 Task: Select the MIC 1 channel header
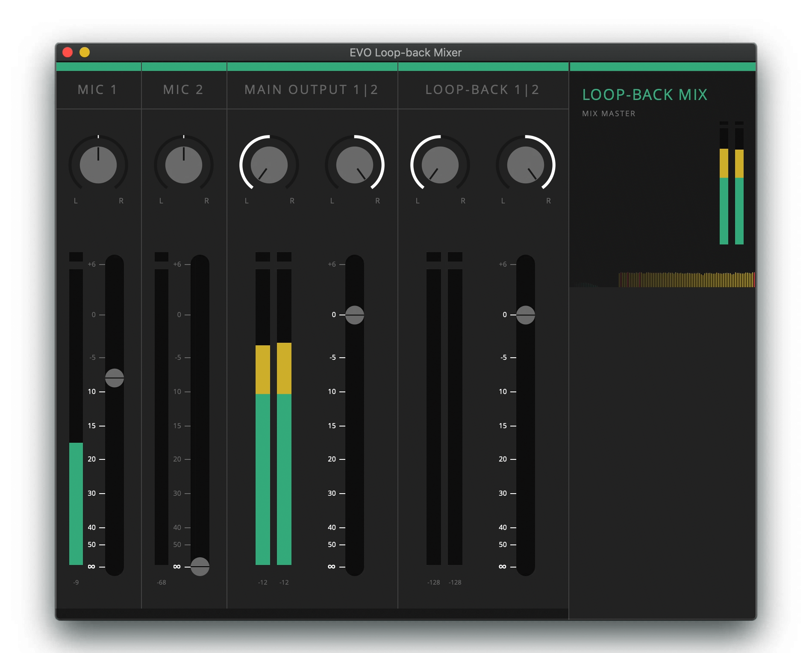98,90
